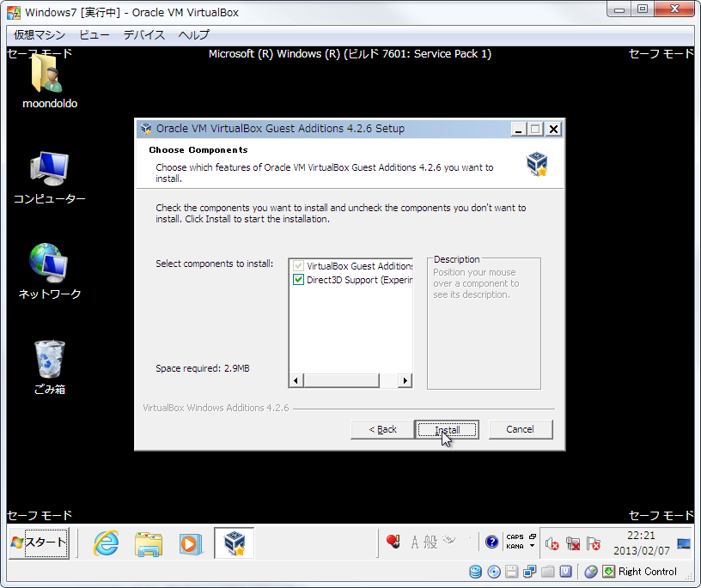Open the デバイス menu

point(143,35)
